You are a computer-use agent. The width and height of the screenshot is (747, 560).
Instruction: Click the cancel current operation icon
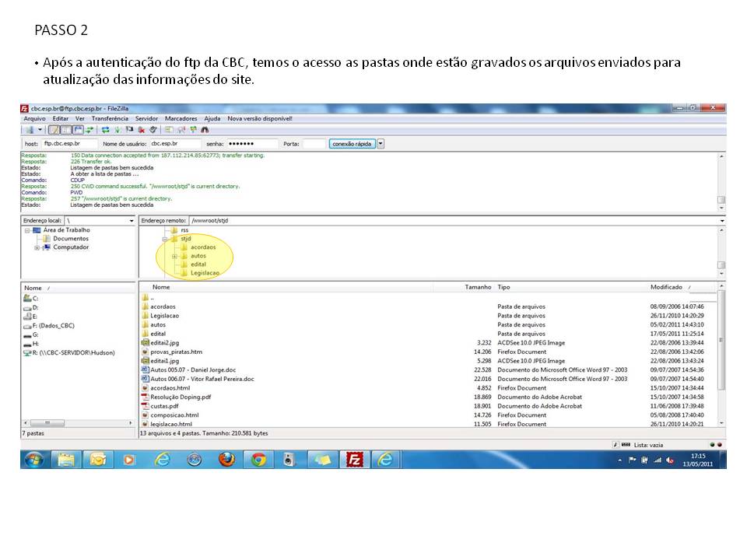130,130
